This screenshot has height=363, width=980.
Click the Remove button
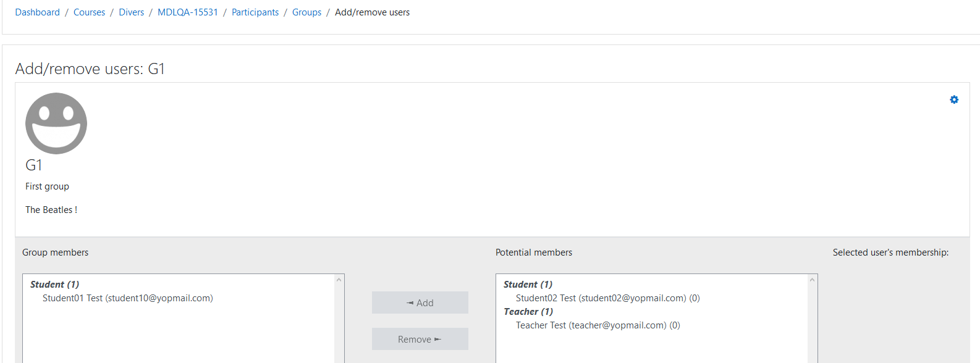click(x=420, y=339)
